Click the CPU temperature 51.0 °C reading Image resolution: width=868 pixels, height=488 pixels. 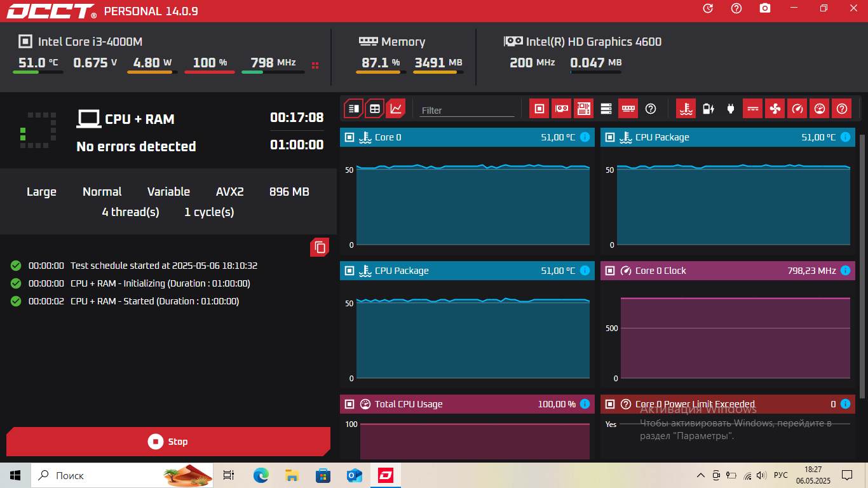[38, 63]
